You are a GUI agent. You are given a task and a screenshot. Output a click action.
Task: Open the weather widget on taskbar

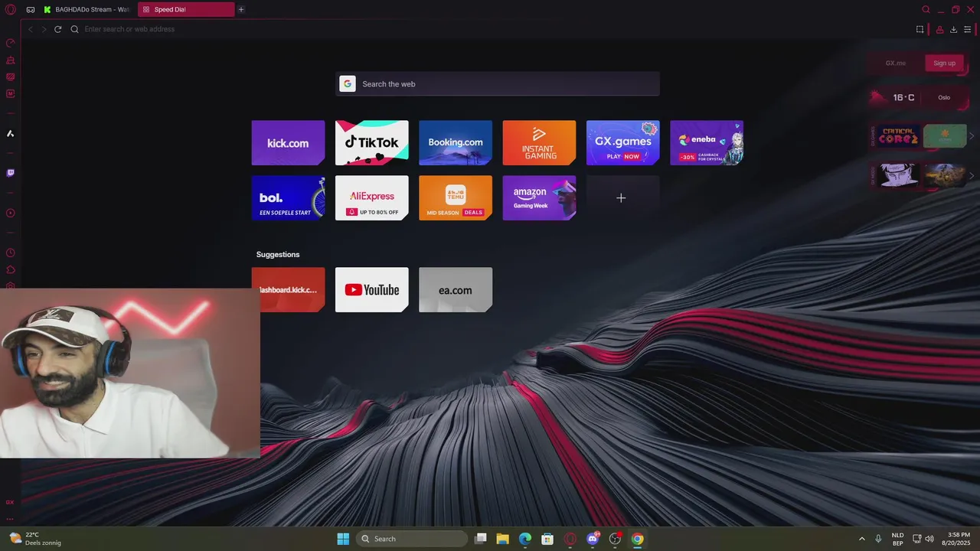tap(35, 539)
